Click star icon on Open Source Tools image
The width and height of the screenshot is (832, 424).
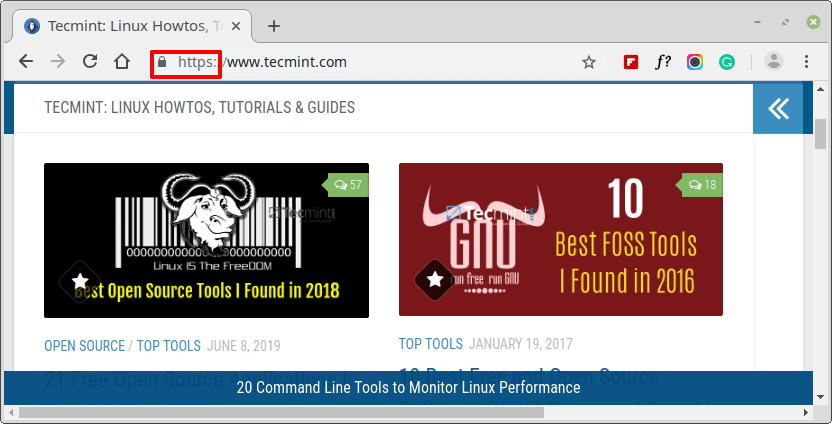click(80, 281)
